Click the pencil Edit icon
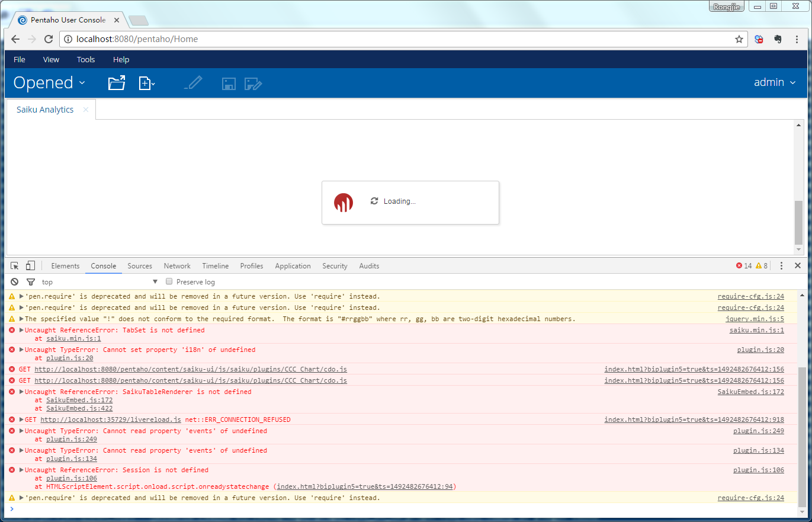 coord(193,83)
